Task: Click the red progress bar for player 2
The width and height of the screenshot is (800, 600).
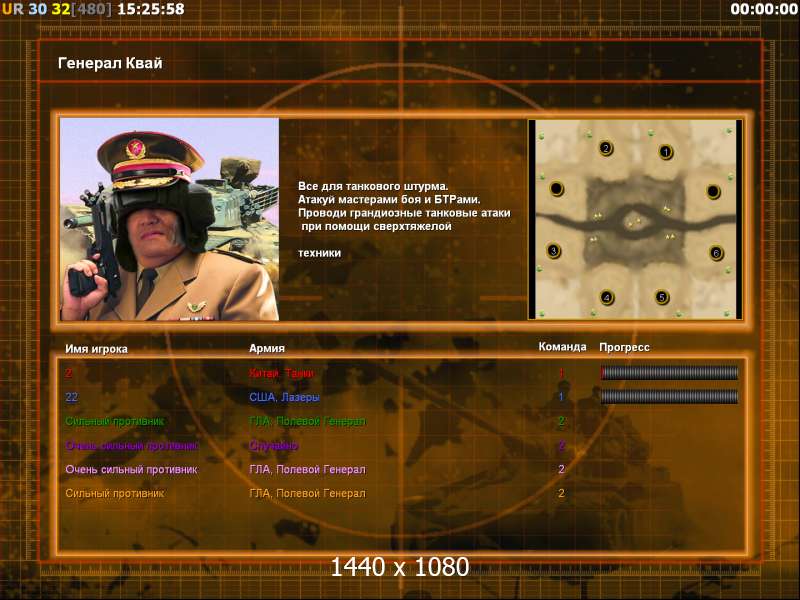Action: pyautogui.click(x=669, y=373)
